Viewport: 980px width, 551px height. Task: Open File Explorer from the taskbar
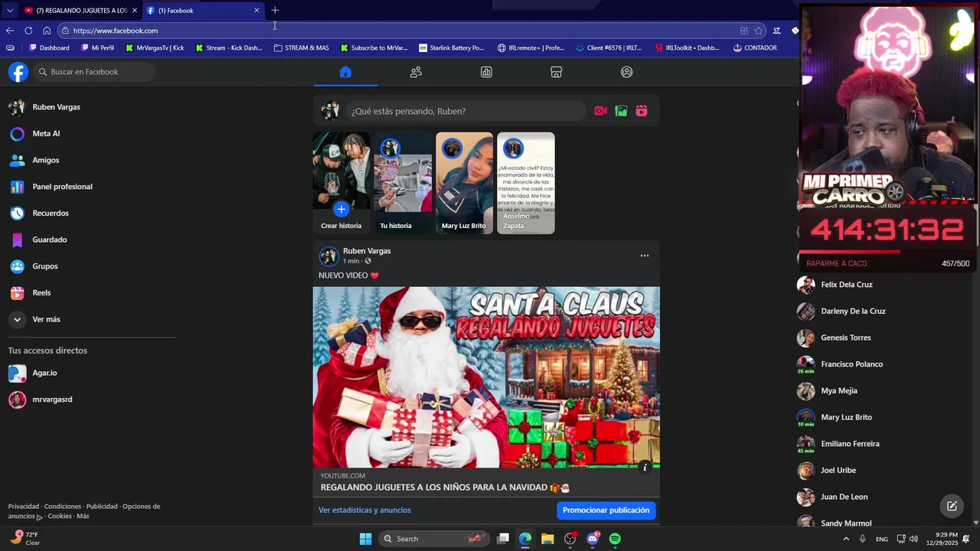tap(547, 539)
